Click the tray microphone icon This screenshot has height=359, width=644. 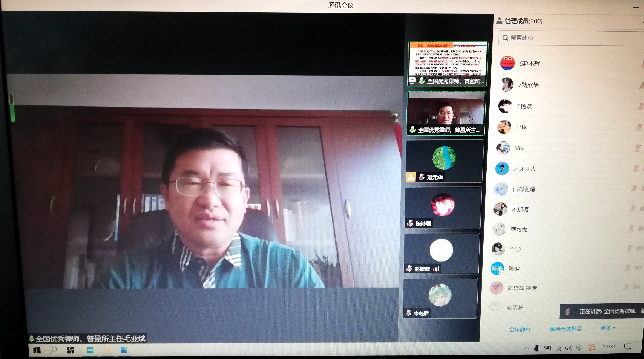click(x=537, y=348)
